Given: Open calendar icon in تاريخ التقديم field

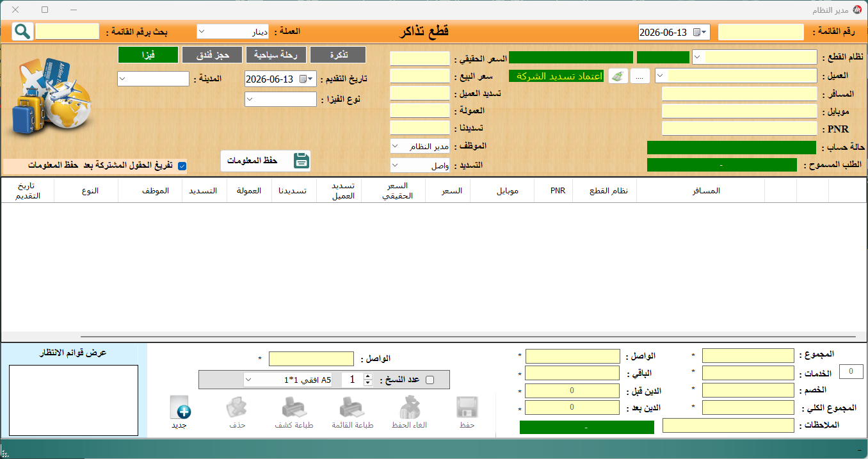Looking at the screenshot, I should pos(303,79).
